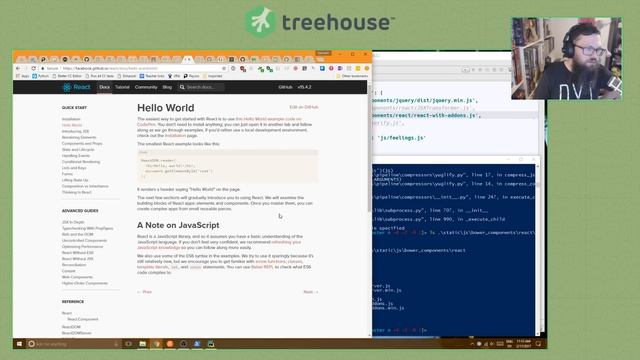Select the active React docs browser tab
Image resolution: width=640 pixels, height=360 pixels.
(x=187, y=60)
